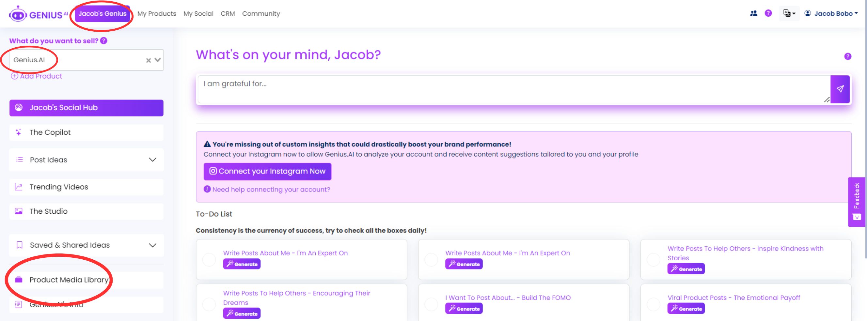Expand the Post Ideas section
Screen dimensions: 868x321
coord(86,160)
